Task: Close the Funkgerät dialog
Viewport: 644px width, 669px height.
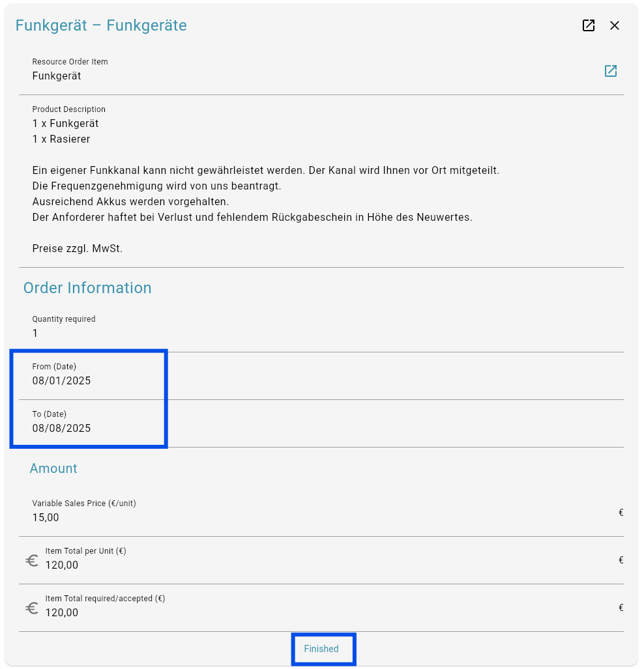Action: coord(615,25)
